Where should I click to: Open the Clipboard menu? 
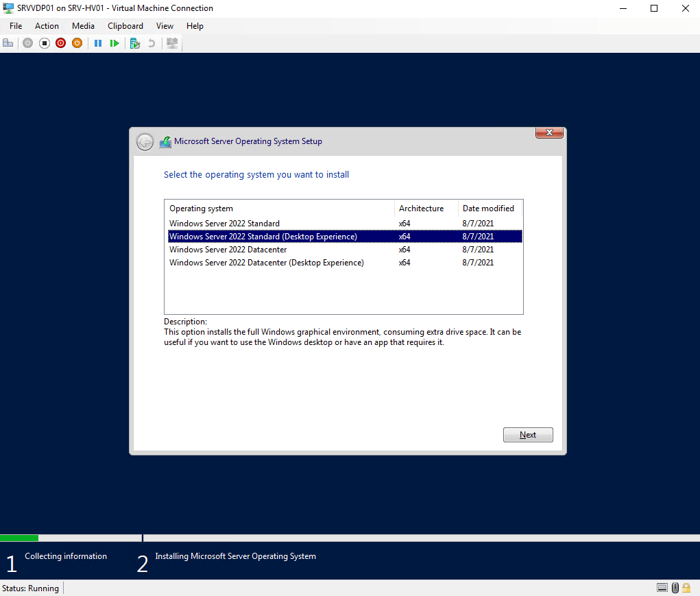pyautogui.click(x=125, y=26)
